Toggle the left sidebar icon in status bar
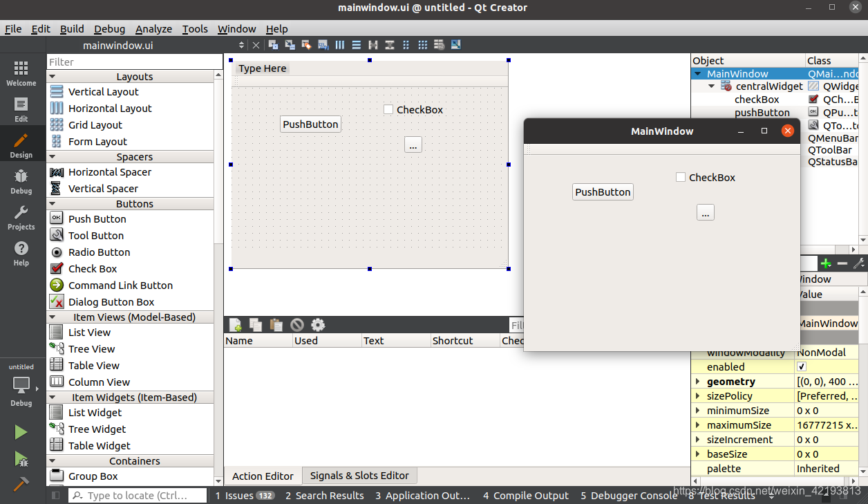 (57, 495)
